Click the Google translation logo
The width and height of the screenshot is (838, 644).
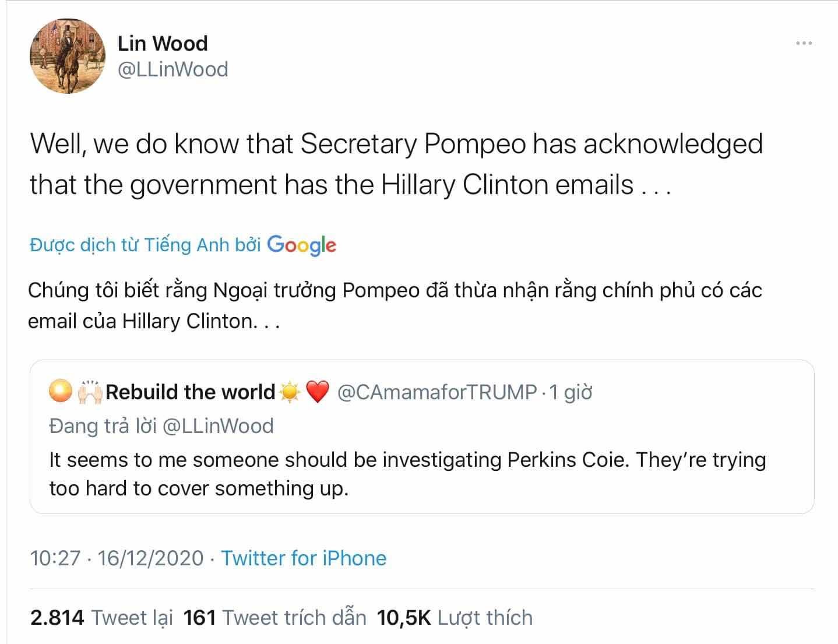click(x=301, y=245)
